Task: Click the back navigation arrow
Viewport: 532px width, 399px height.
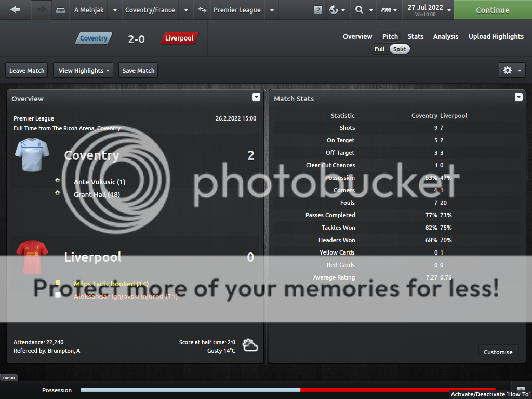Action: [15, 10]
